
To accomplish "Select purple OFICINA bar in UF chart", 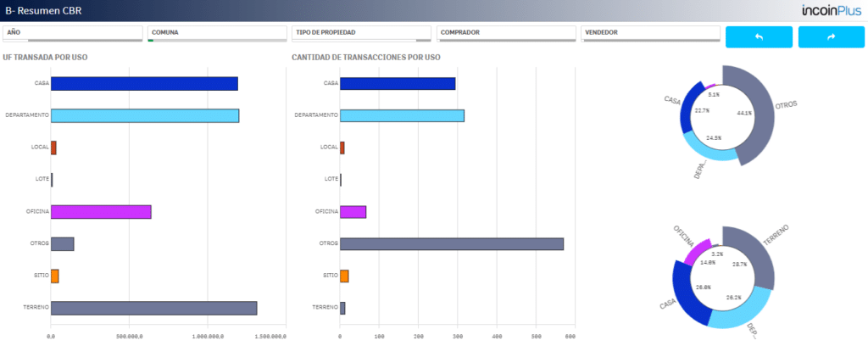I will pyautogui.click(x=101, y=211).
